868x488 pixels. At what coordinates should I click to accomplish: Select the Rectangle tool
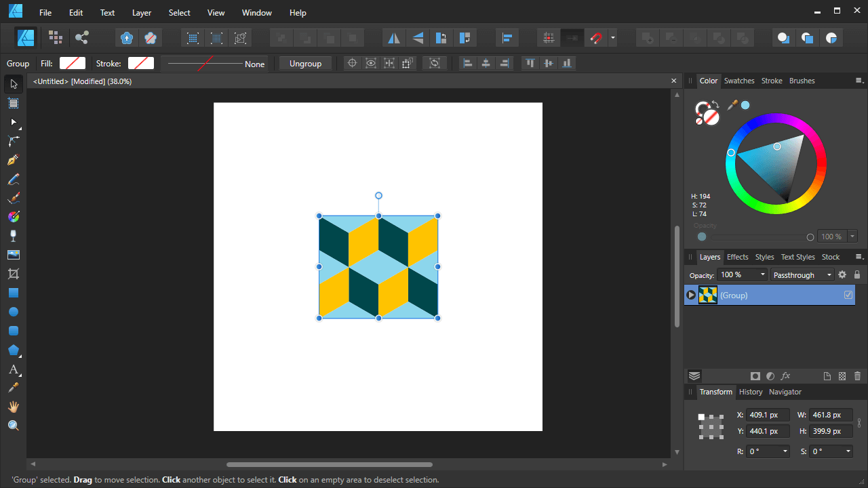pyautogui.click(x=14, y=293)
